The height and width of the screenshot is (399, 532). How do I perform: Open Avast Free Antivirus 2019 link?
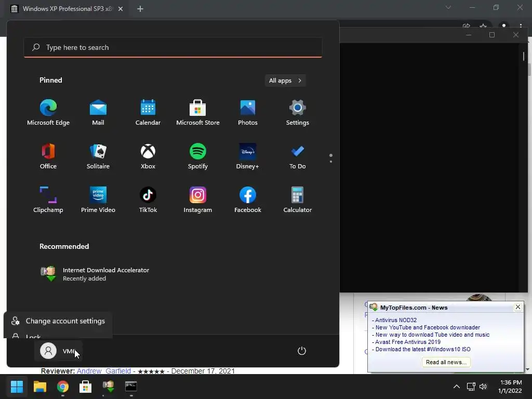click(x=408, y=342)
